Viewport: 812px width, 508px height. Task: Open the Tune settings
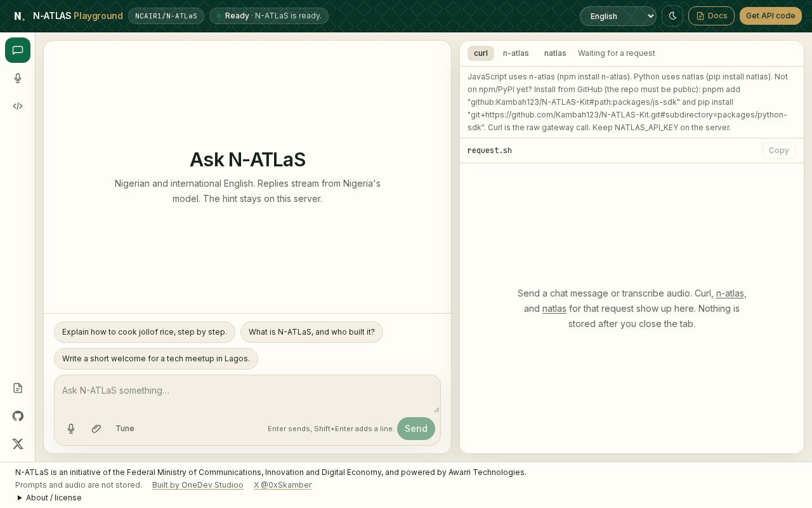[x=125, y=429]
